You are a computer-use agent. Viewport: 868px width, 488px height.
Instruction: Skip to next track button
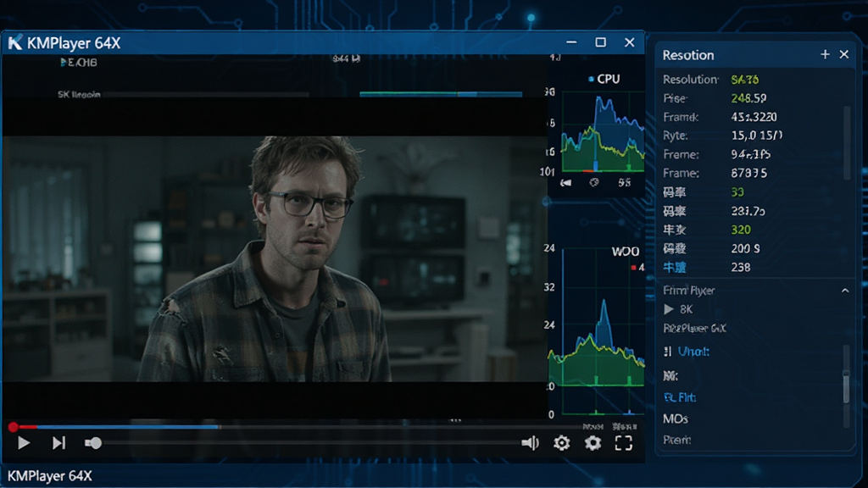(x=58, y=442)
